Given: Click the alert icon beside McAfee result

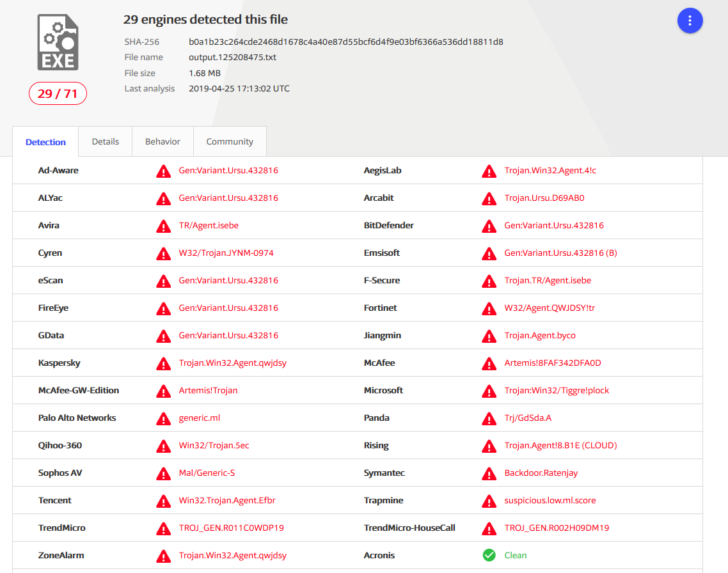Looking at the screenshot, I should (x=489, y=363).
